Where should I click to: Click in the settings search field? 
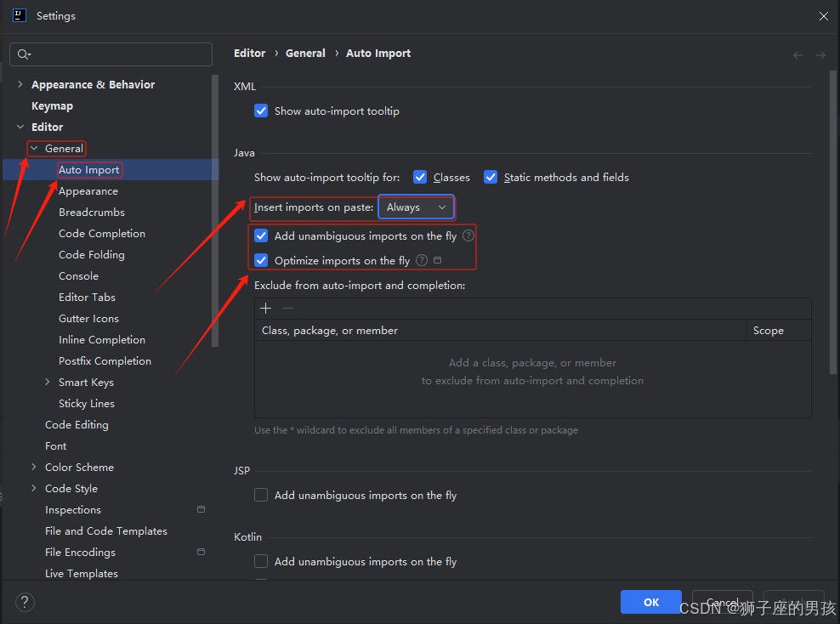pos(111,54)
